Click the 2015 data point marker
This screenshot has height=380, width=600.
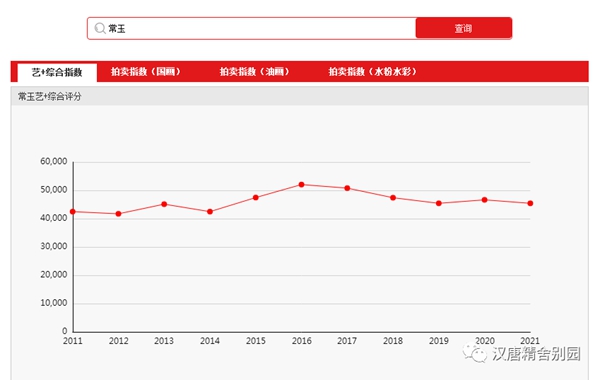[256, 198]
